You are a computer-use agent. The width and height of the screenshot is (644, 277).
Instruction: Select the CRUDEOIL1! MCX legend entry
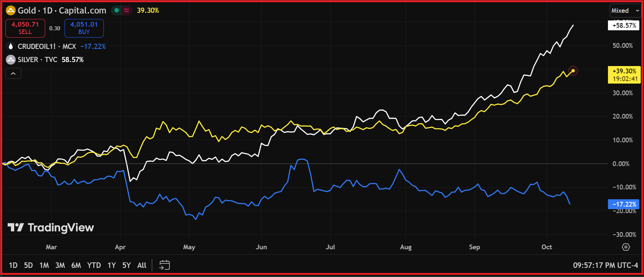pyautogui.click(x=47, y=46)
